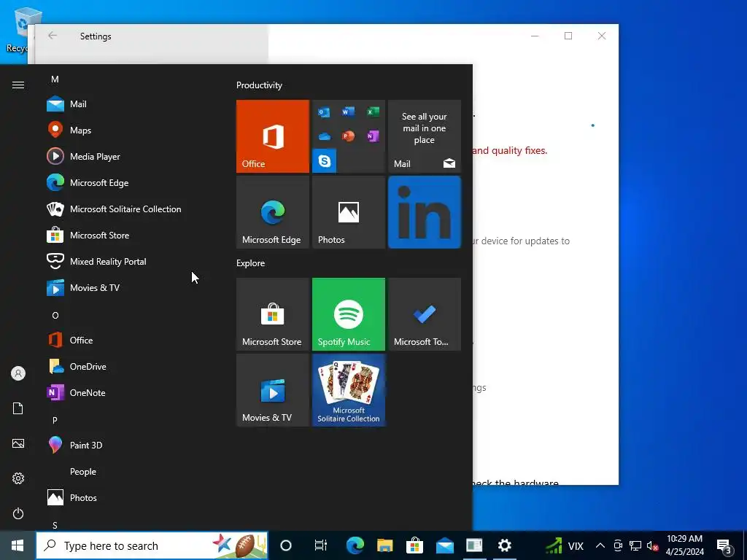Open the Action Center notifications icon
This screenshot has height=560, width=747.
point(724,545)
